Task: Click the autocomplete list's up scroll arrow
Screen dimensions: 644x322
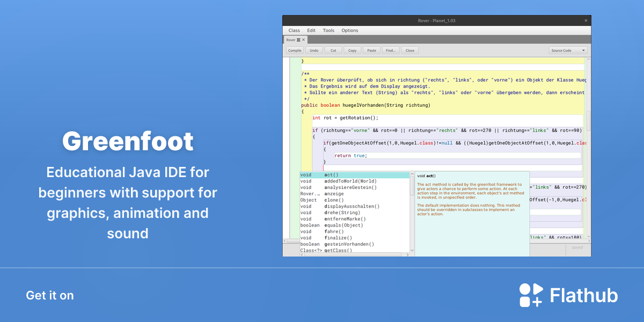Action: coord(412,174)
